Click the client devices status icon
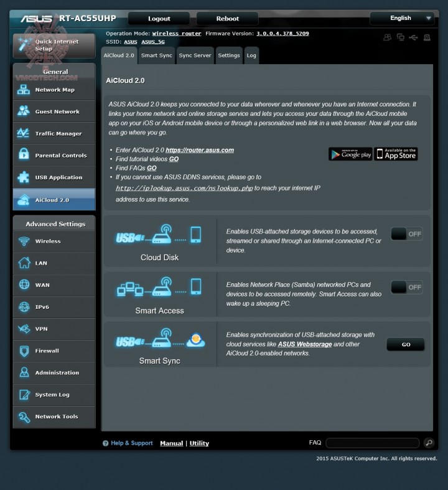This screenshot has width=448, height=490. tap(401, 37)
